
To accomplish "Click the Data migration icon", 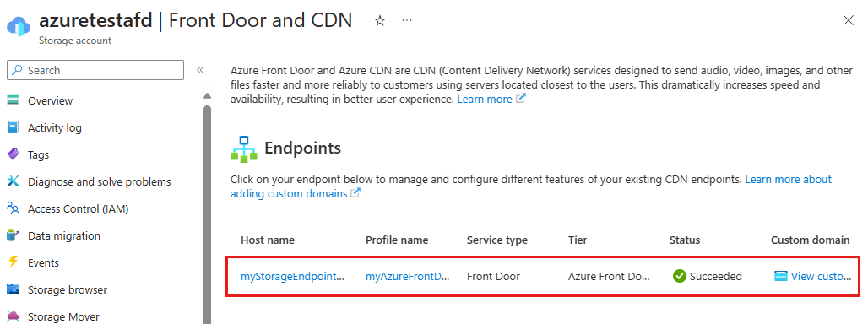I will point(13,235).
